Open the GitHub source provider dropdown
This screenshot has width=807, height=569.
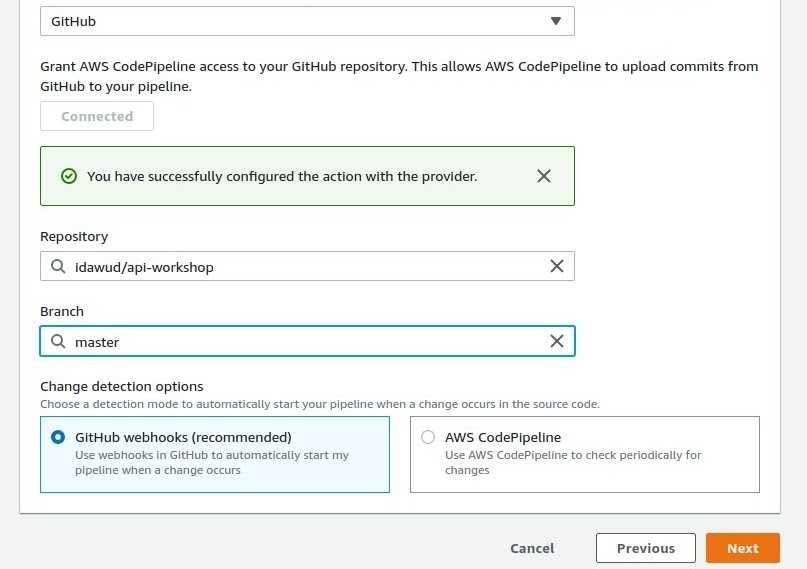click(x=307, y=21)
